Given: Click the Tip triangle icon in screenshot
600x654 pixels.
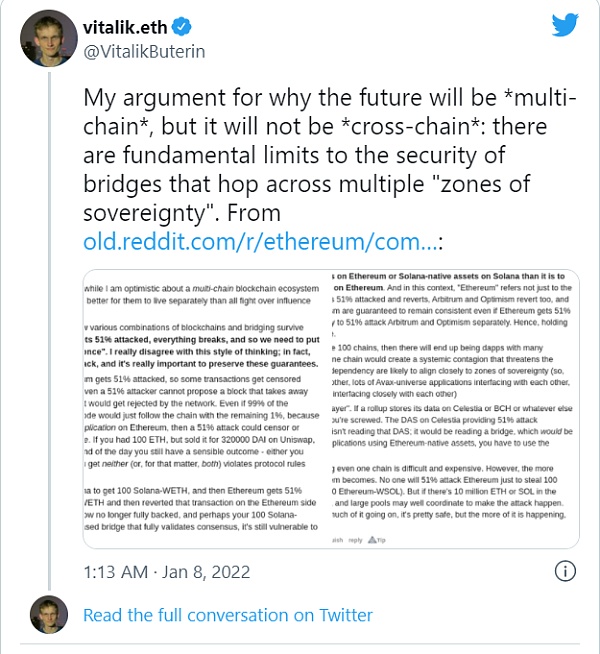Looking at the screenshot, I should [372, 540].
